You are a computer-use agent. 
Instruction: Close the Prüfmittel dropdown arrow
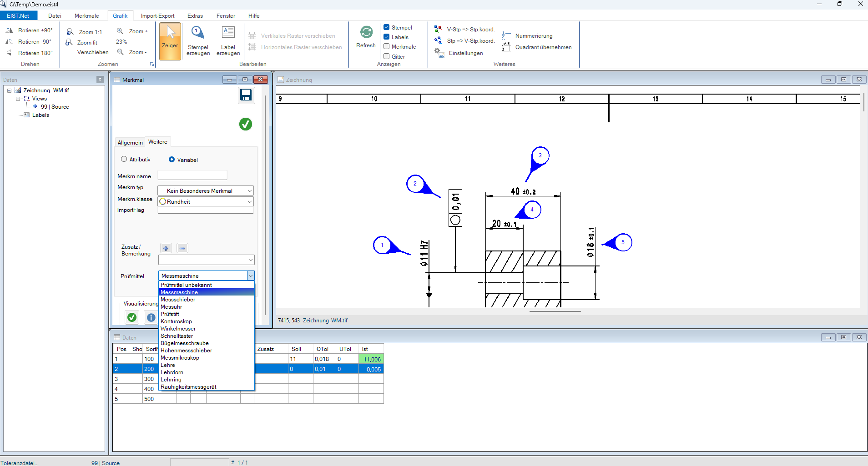pos(251,276)
